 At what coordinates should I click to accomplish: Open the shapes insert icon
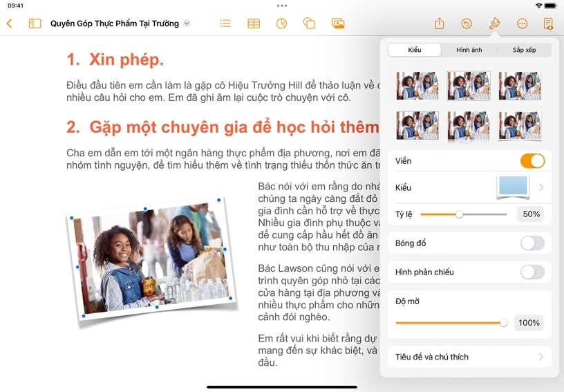tap(309, 24)
